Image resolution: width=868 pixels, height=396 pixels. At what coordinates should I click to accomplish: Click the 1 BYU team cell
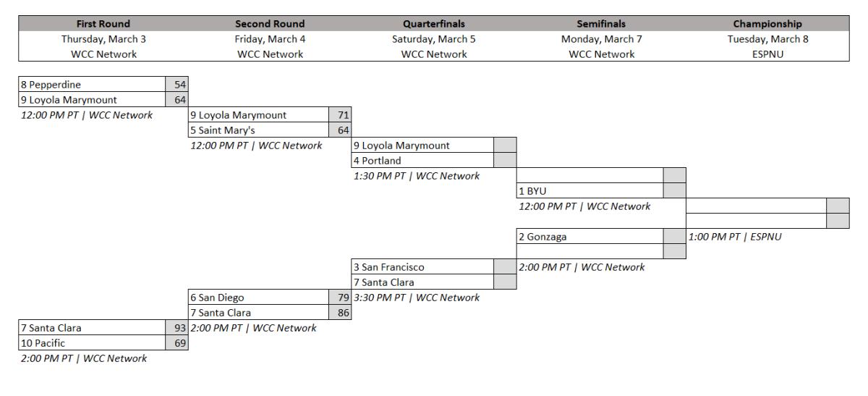(590, 191)
